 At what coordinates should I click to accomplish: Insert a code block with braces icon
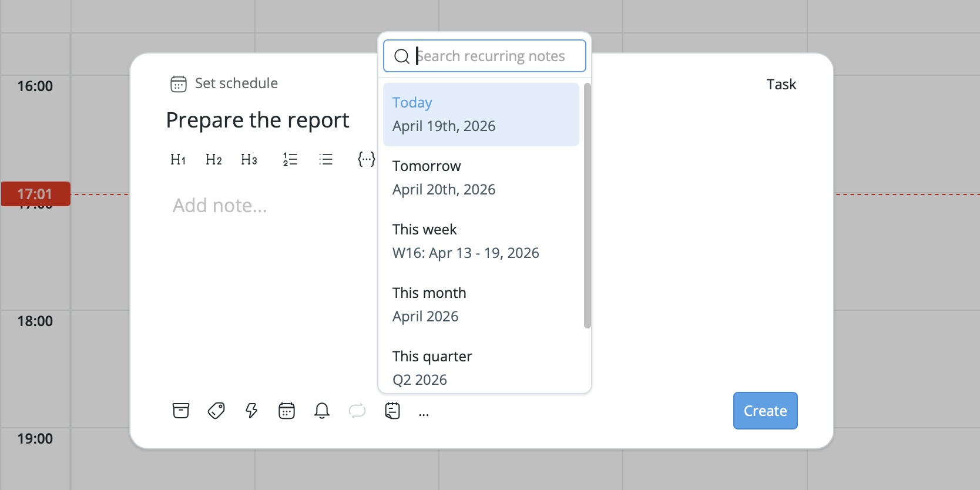[x=366, y=159]
